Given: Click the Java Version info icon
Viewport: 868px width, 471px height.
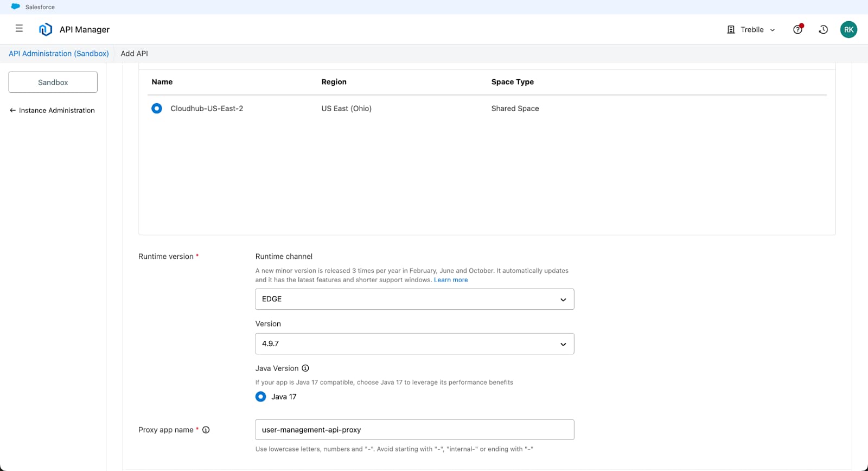Looking at the screenshot, I should click(x=305, y=368).
